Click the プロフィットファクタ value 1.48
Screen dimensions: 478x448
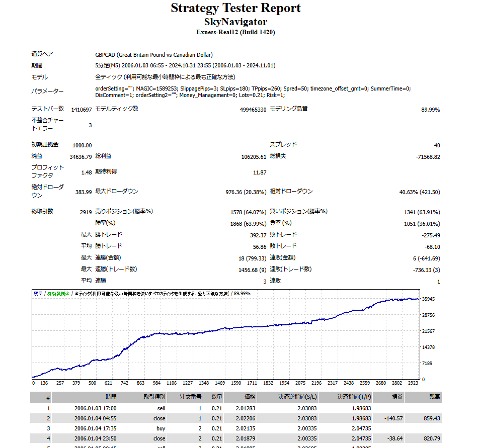pos(86,172)
